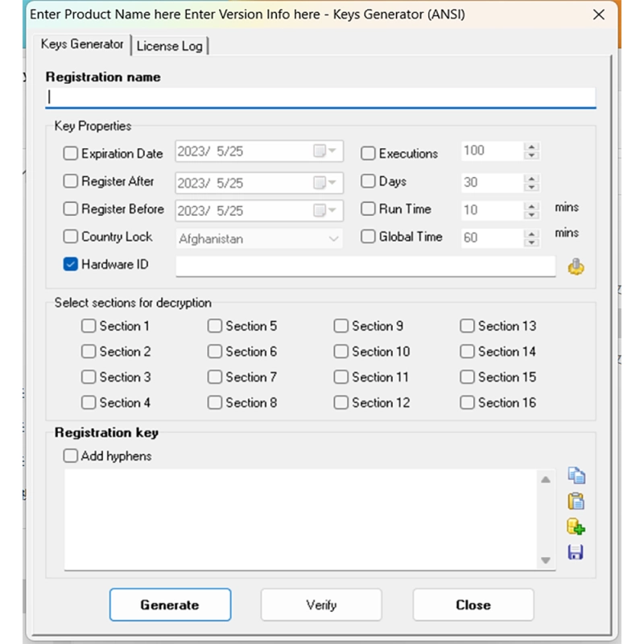Paste key from clipboard

pos(576,501)
